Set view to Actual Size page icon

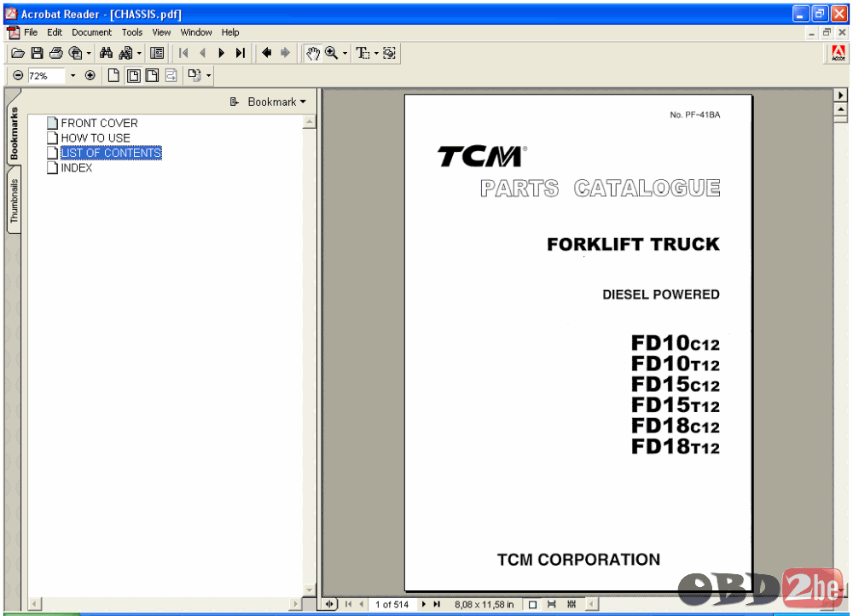tap(113, 75)
